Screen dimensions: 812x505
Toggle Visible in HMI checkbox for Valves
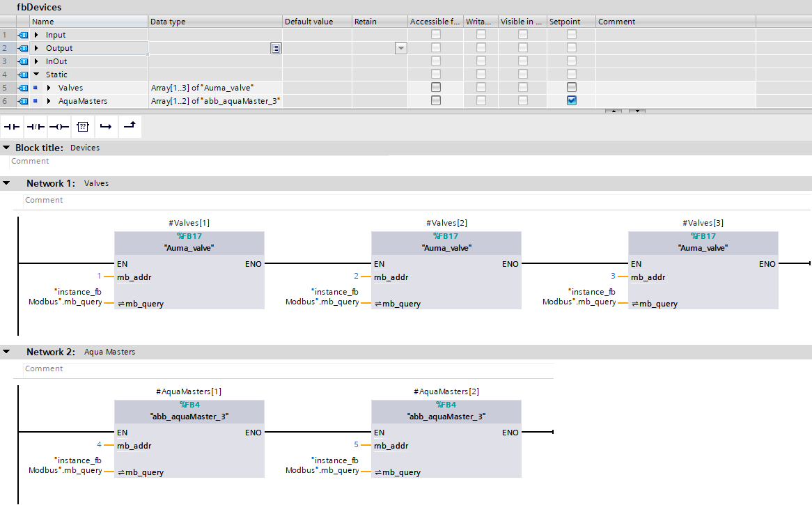click(523, 87)
